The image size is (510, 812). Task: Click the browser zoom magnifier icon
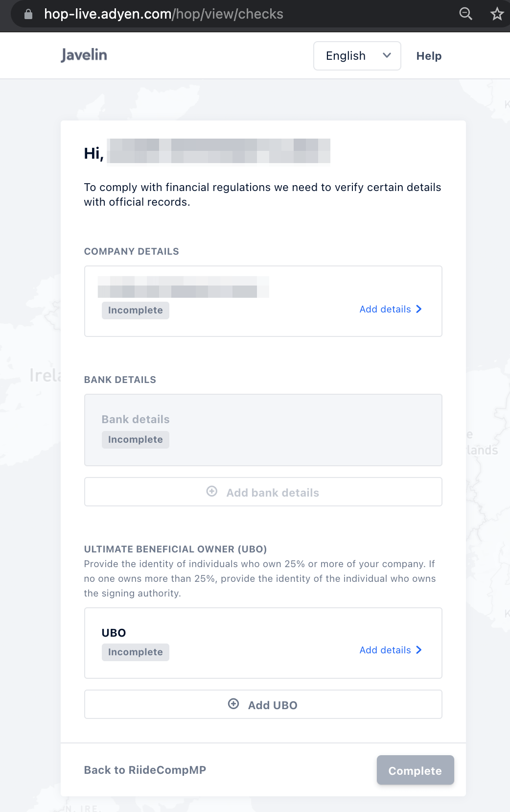click(x=465, y=14)
